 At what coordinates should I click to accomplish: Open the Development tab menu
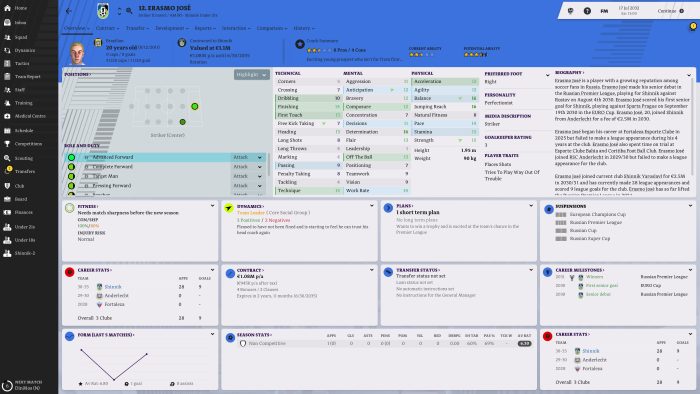tap(171, 28)
